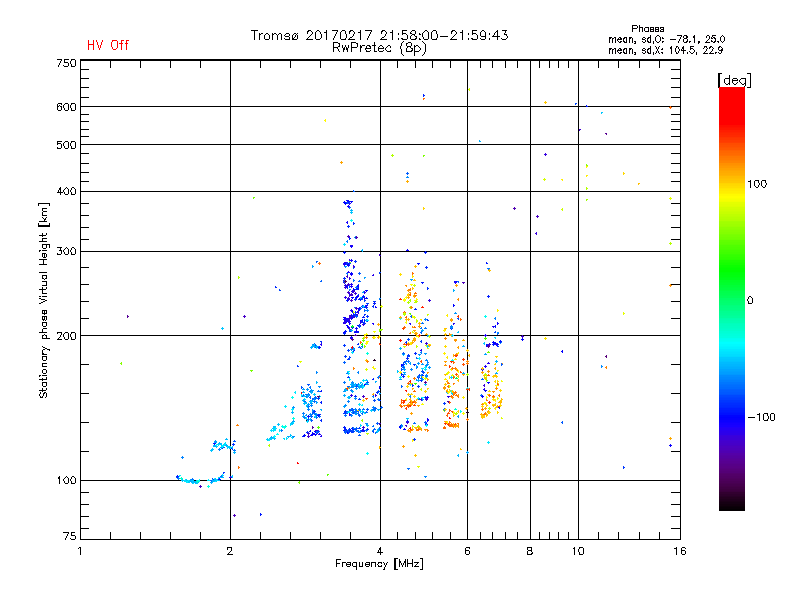The image size is (800, 600).
Task: Click the 'Phases' header text
Action: (x=647, y=29)
